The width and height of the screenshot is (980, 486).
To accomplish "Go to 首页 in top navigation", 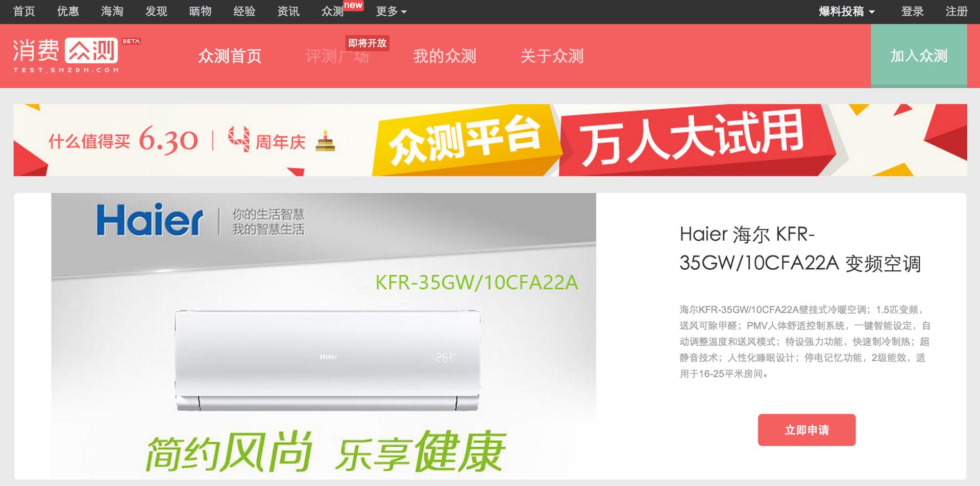I will [24, 11].
